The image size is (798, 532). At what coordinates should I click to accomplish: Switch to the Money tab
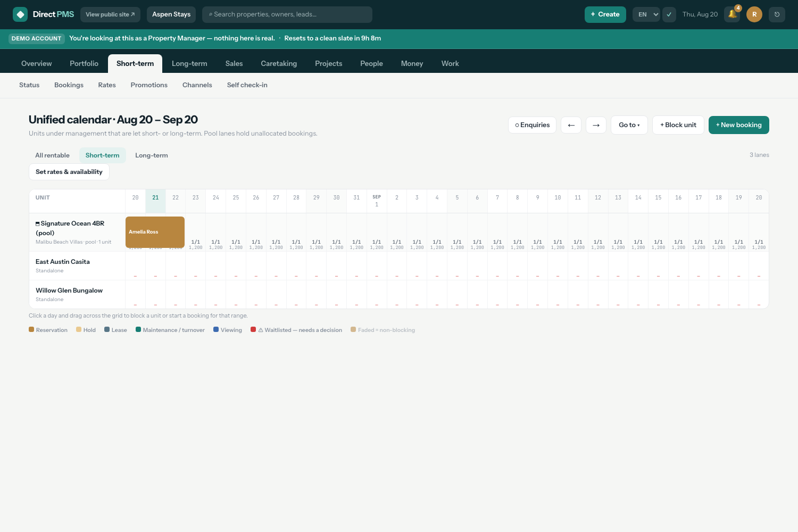pos(412,63)
